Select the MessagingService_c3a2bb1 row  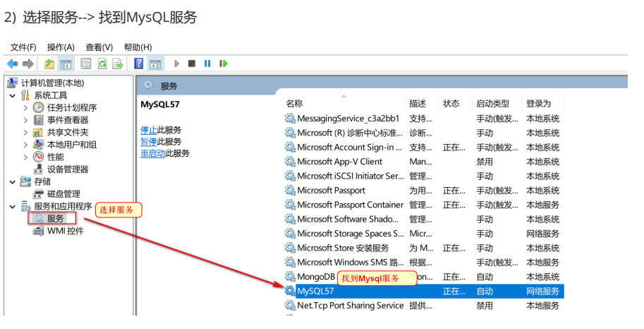point(424,119)
